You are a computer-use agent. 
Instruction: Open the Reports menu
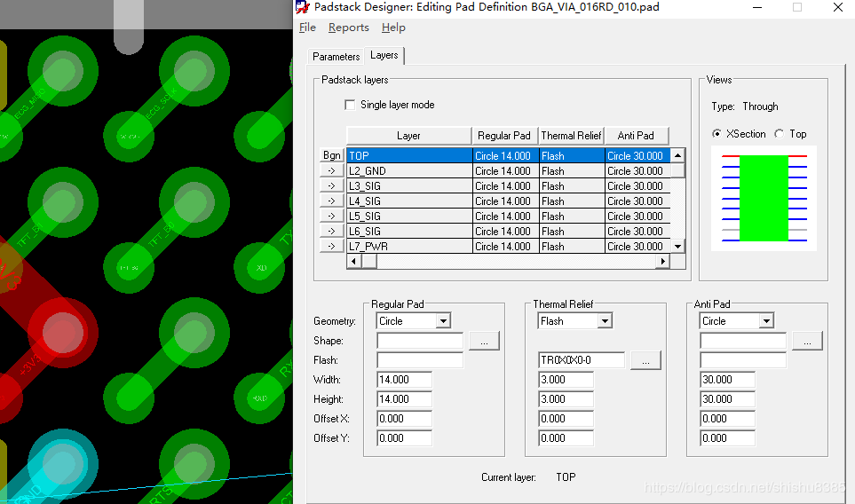348,28
